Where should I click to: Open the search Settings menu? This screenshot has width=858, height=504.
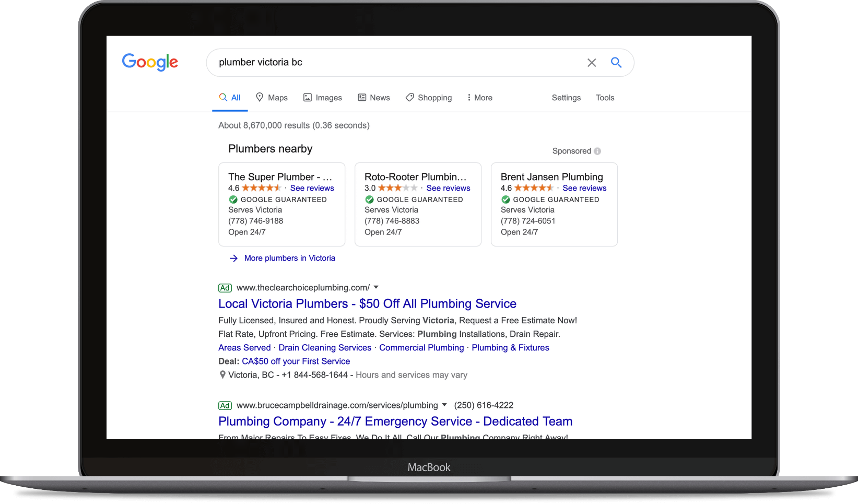tap(566, 98)
